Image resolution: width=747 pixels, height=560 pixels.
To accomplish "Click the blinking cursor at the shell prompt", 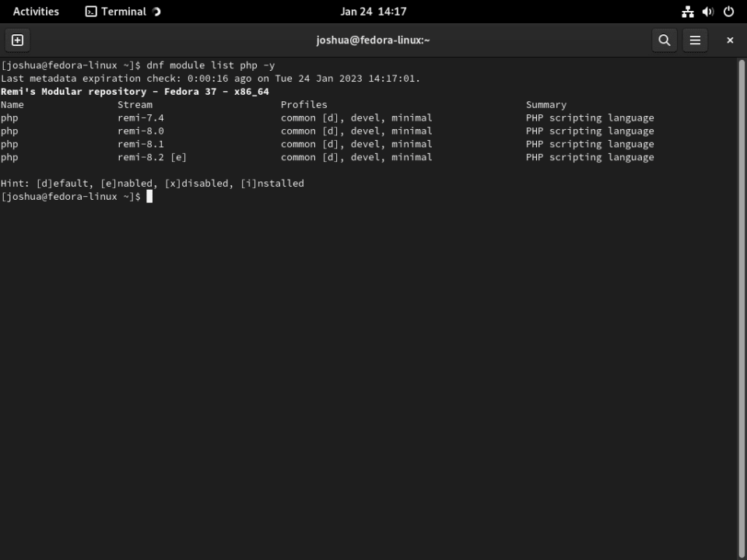I will point(149,196).
